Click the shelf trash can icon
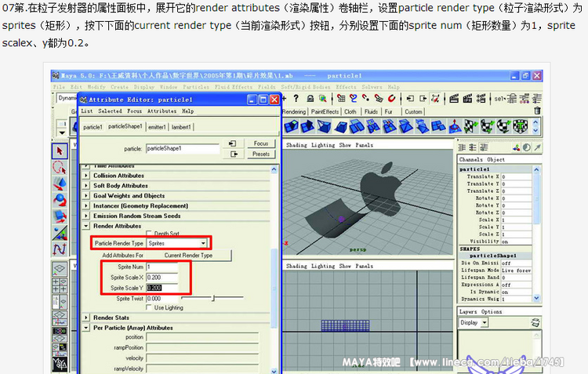 point(537,111)
